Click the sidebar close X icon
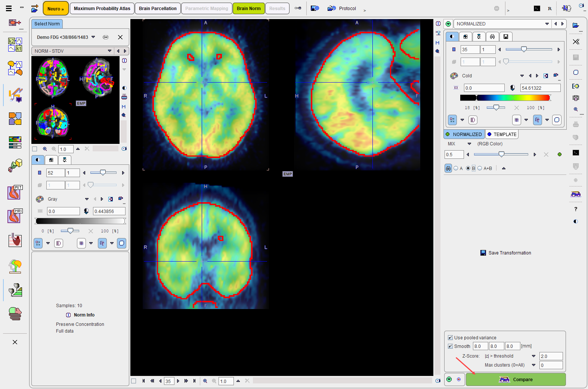588x389 pixels. pos(15,342)
